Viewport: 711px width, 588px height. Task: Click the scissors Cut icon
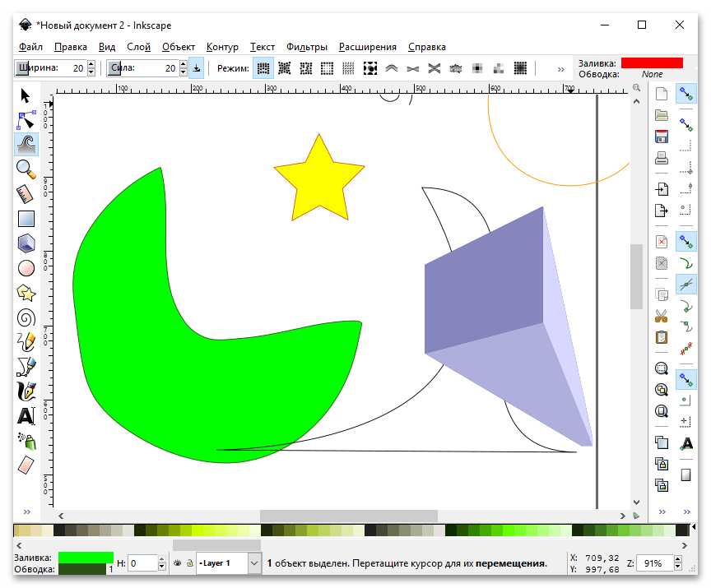coord(661,316)
